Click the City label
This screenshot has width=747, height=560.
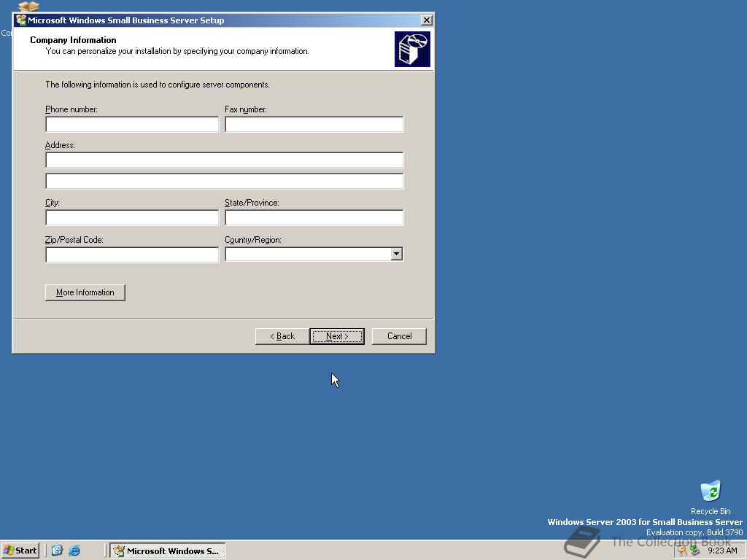pos(53,203)
